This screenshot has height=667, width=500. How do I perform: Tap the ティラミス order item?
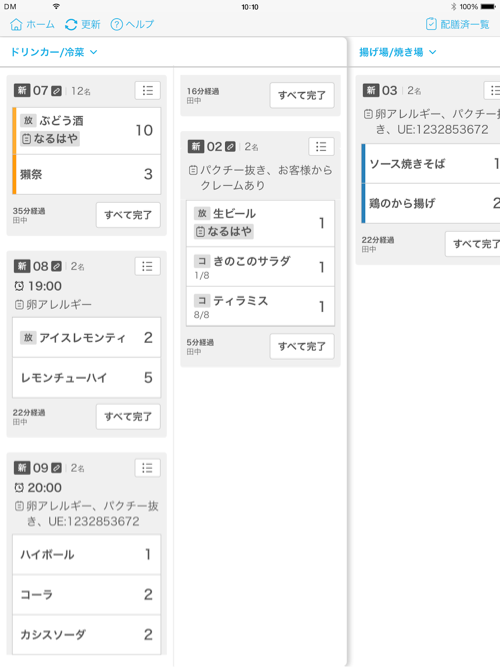260,306
